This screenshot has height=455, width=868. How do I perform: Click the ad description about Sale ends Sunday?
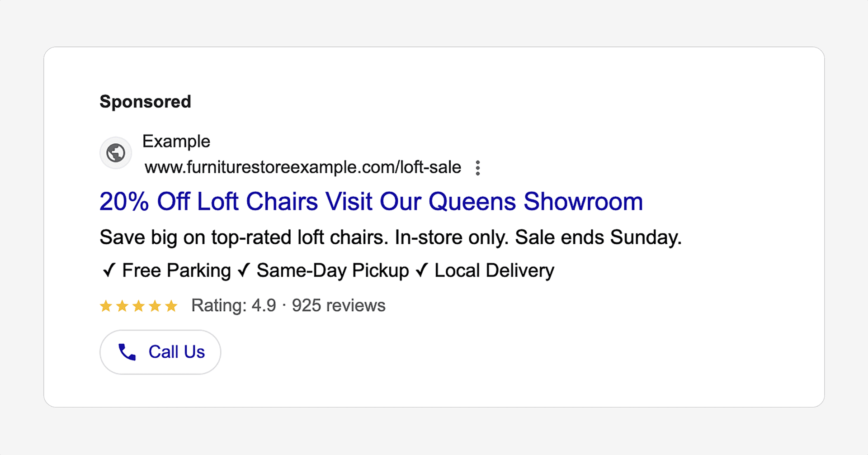click(x=391, y=237)
